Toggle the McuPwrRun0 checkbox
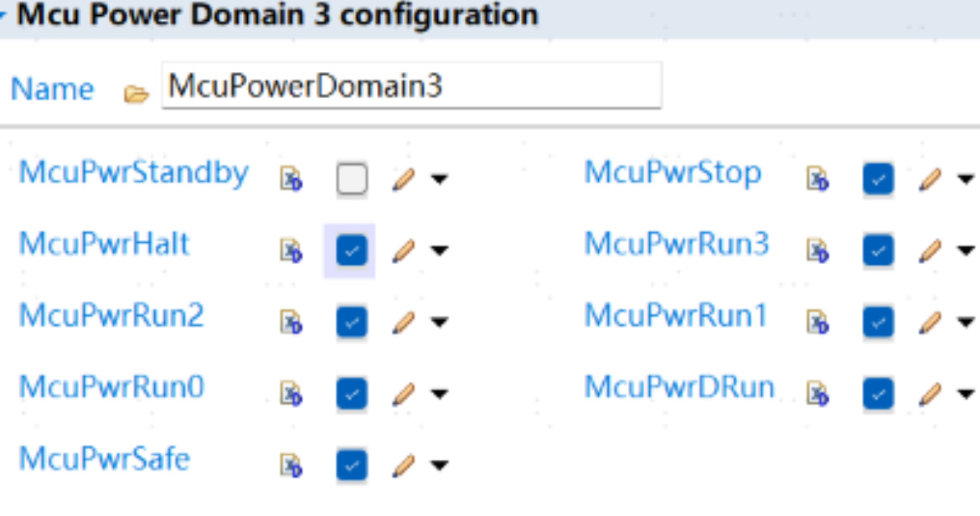Viewport: 980px width, 516px height. [352, 395]
